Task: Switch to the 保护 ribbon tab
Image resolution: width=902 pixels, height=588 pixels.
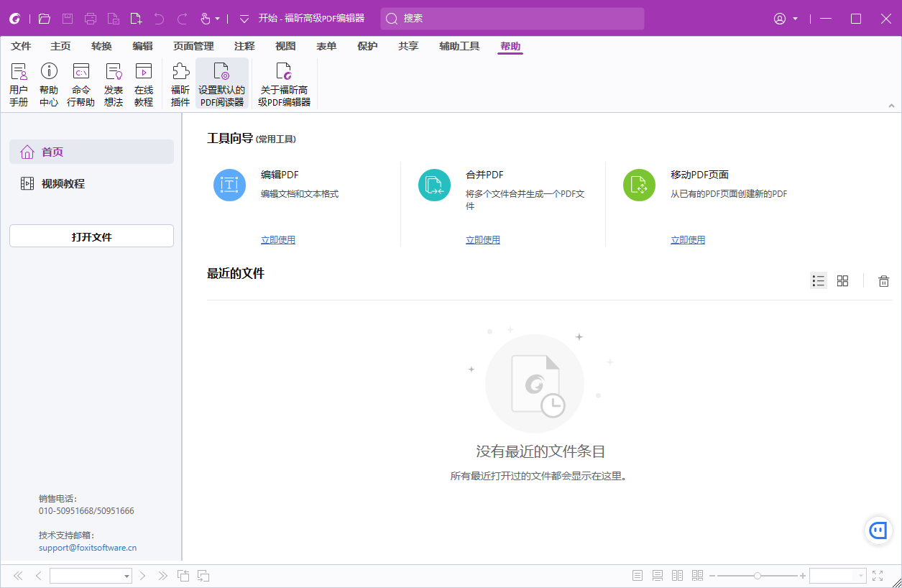Action: (x=367, y=46)
